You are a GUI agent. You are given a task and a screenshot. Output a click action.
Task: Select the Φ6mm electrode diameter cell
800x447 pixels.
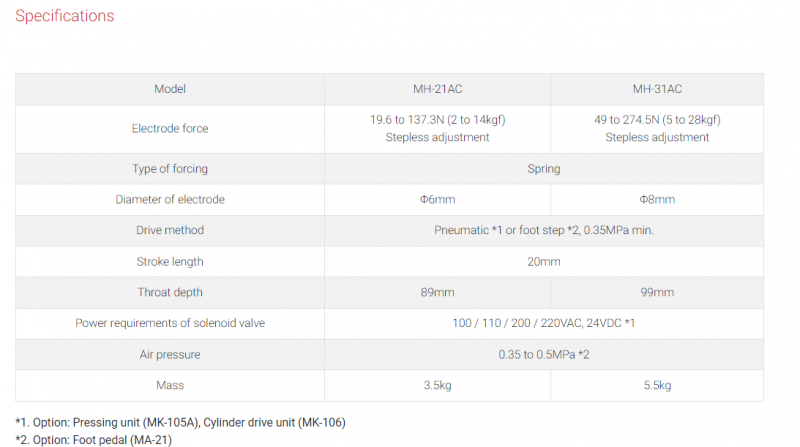[437, 200]
